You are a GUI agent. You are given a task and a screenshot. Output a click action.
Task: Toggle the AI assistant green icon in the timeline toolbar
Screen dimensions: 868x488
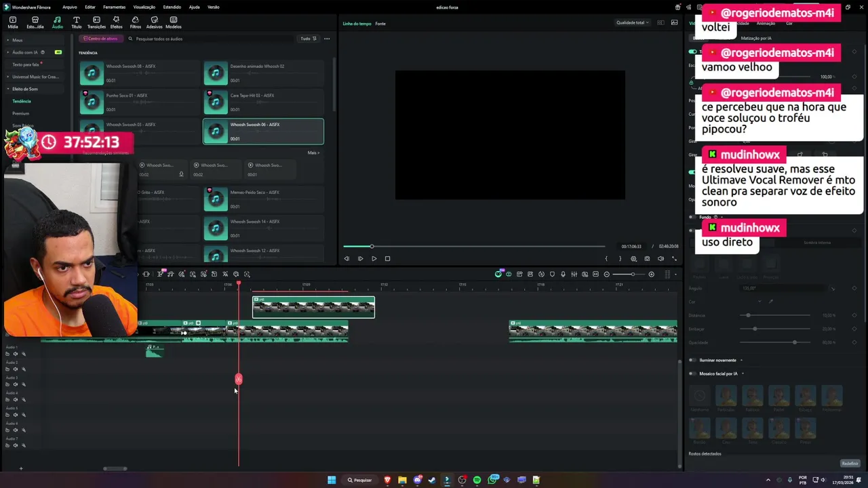click(x=498, y=274)
